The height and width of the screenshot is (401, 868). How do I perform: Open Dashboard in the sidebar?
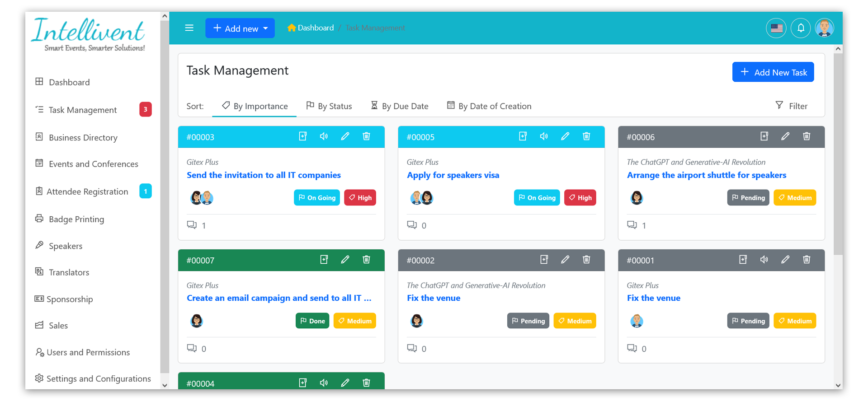coord(63,82)
